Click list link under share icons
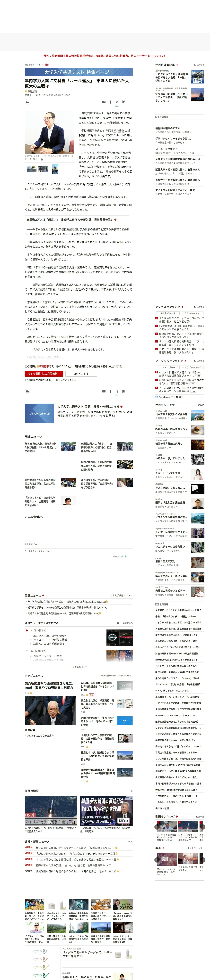The height and width of the screenshot is (980, 210). click(x=117, y=106)
